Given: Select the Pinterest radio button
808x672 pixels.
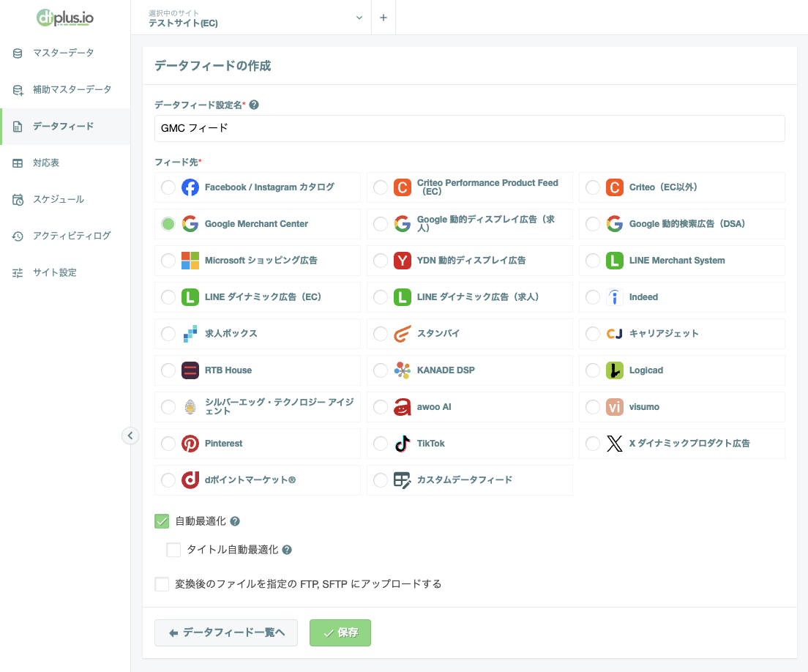Looking at the screenshot, I should click(x=168, y=443).
